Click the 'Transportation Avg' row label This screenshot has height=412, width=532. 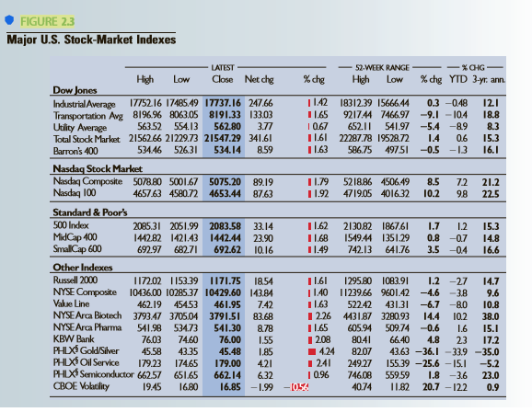(87, 116)
